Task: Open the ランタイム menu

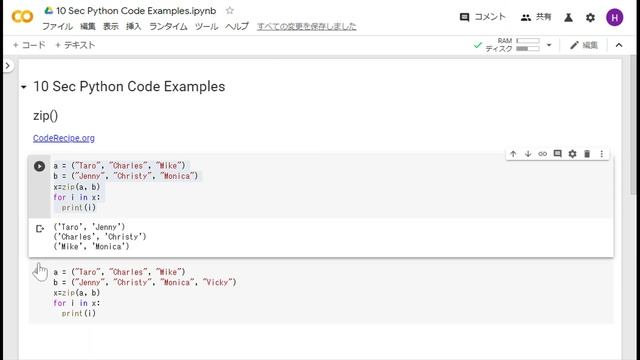Action: [x=168, y=27]
